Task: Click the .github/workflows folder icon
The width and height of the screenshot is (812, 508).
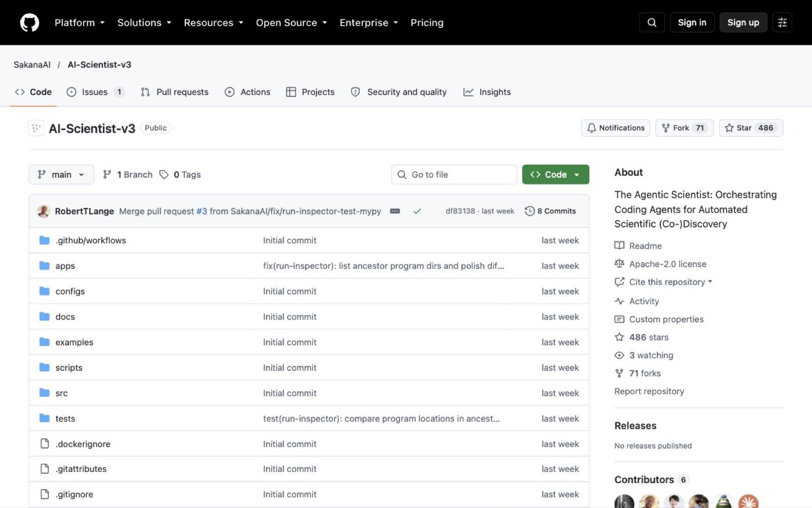Action: tap(45, 240)
